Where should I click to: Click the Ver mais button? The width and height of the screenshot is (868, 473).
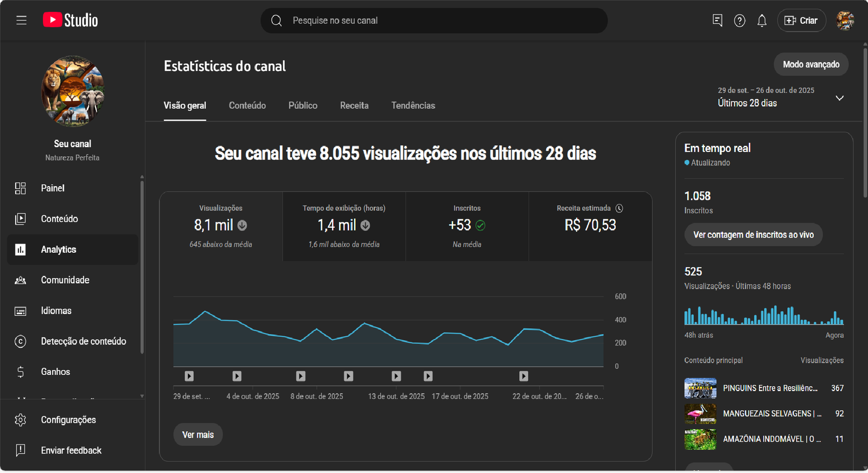coord(198,434)
